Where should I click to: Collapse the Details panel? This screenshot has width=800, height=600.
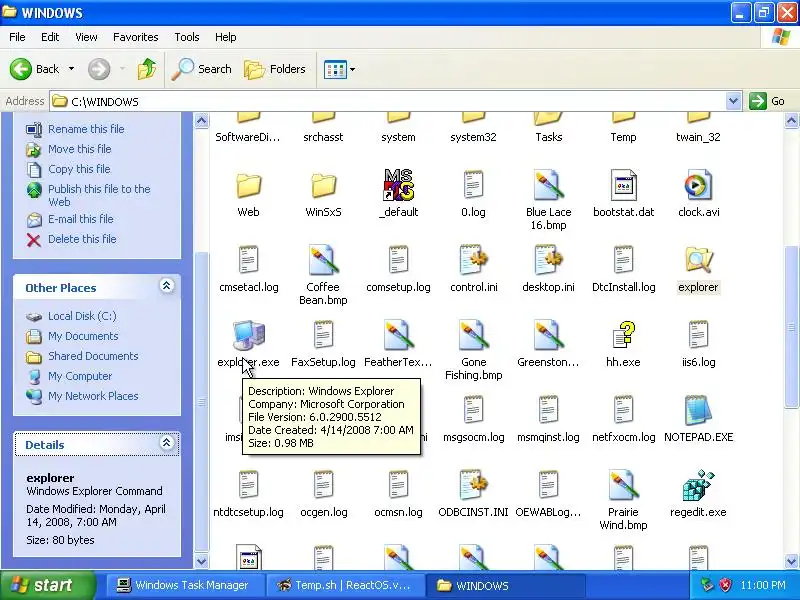[166, 442]
